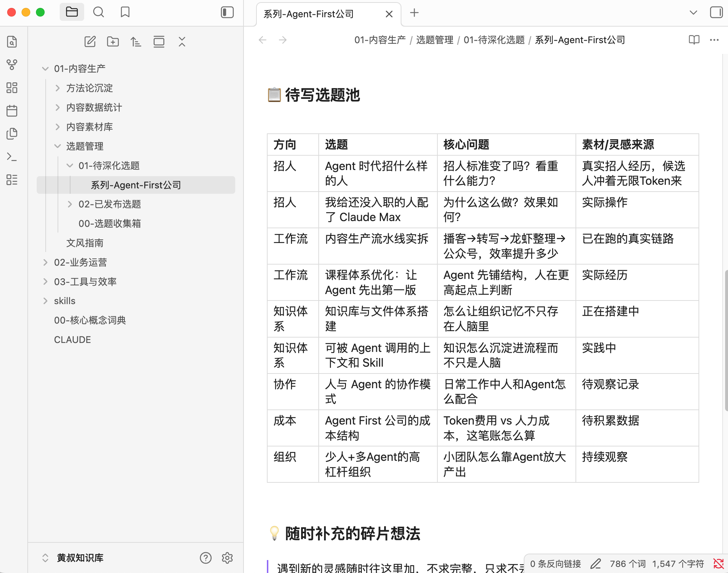
Task: Open a new tab with the plus button
Action: (x=414, y=13)
